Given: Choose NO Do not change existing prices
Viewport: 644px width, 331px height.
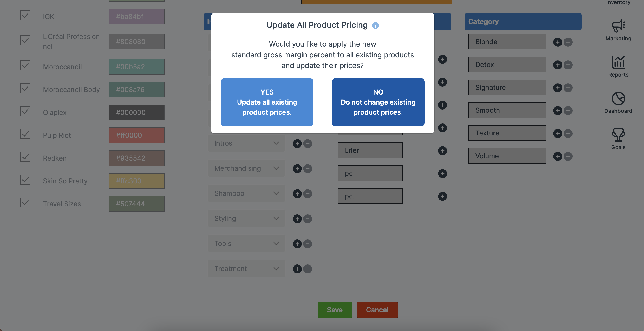Looking at the screenshot, I should point(378,102).
